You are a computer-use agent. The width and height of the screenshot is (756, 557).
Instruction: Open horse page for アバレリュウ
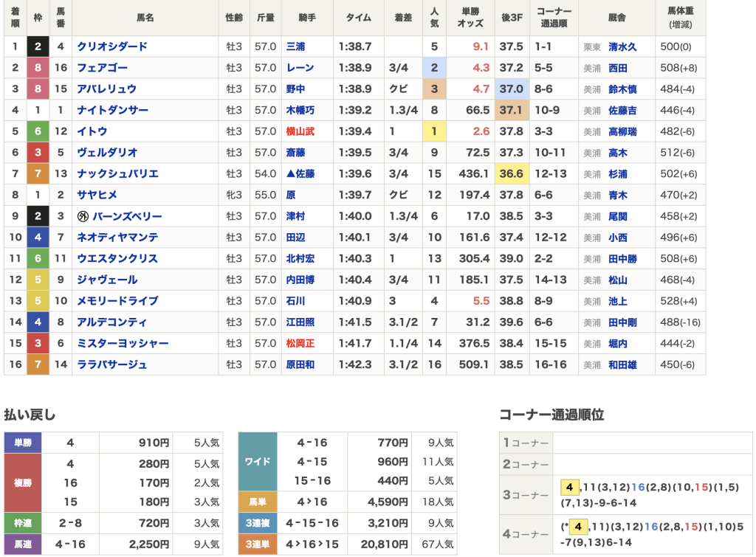coord(107,89)
